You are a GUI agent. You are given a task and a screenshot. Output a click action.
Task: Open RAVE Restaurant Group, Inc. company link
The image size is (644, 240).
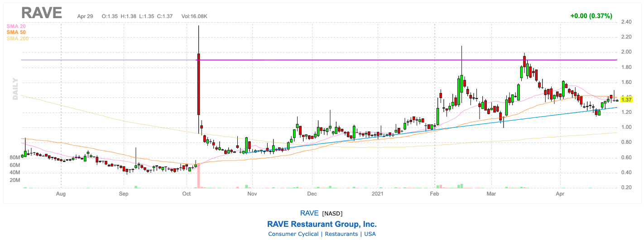(322, 224)
